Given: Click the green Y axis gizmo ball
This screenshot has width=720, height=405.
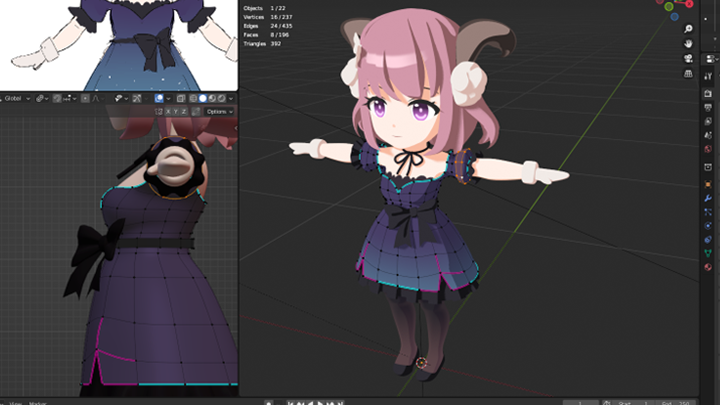Looking at the screenshot, I should (x=669, y=6).
